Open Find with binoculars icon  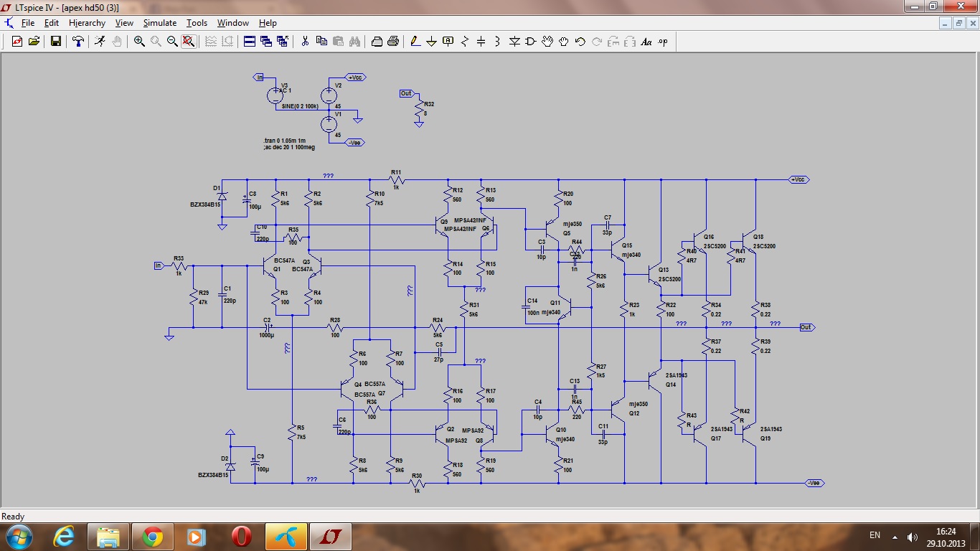click(x=354, y=42)
